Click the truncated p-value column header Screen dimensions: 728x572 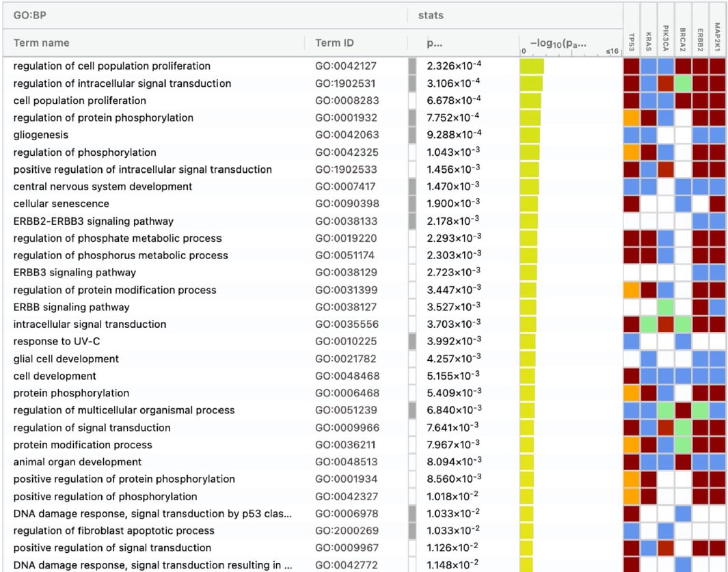[x=434, y=43]
